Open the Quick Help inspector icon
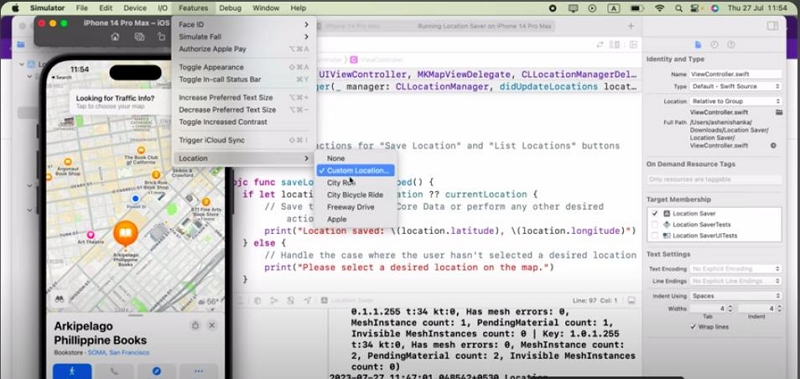Image resolution: width=800 pixels, height=379 pixels. pyautogui.click(x=731, y=45)
